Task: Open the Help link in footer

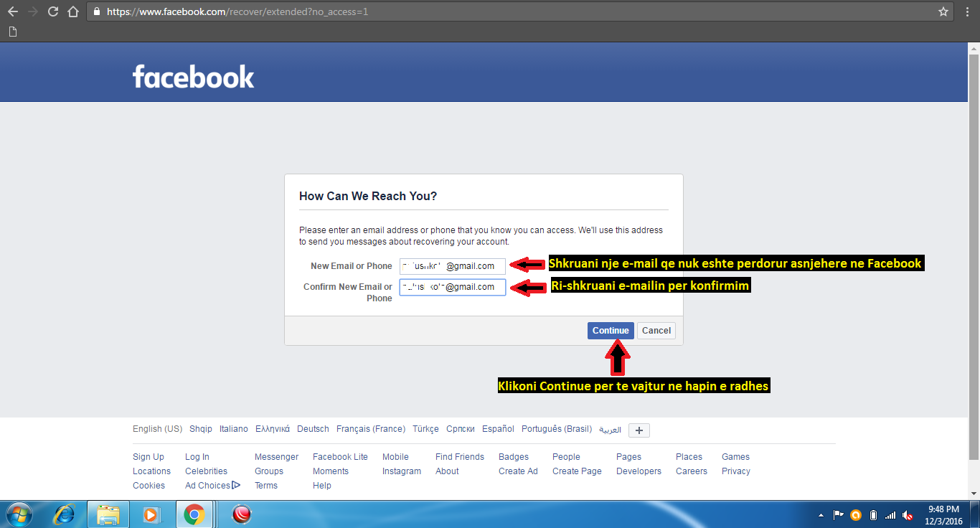Action: 322,486
